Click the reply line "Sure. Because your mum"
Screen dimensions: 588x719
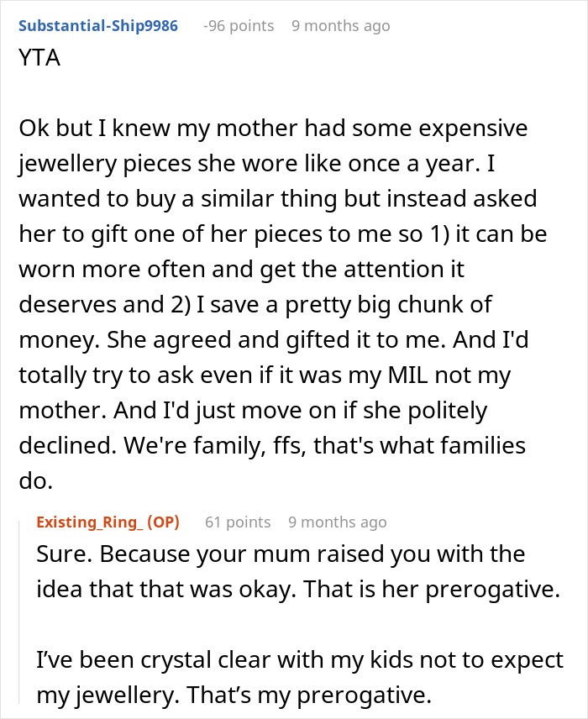point(281,554)
